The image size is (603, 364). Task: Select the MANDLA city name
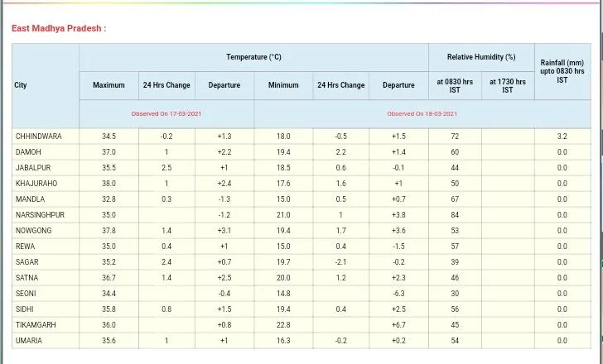[30, 199]
